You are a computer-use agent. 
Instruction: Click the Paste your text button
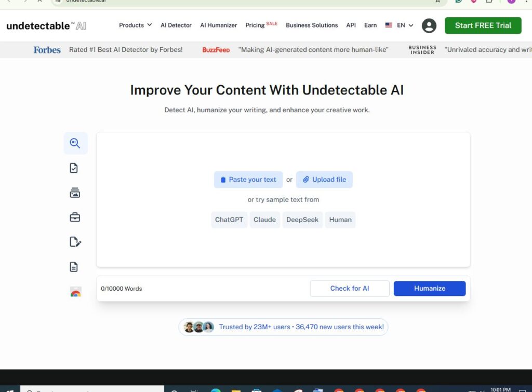(x=248, y=179)
